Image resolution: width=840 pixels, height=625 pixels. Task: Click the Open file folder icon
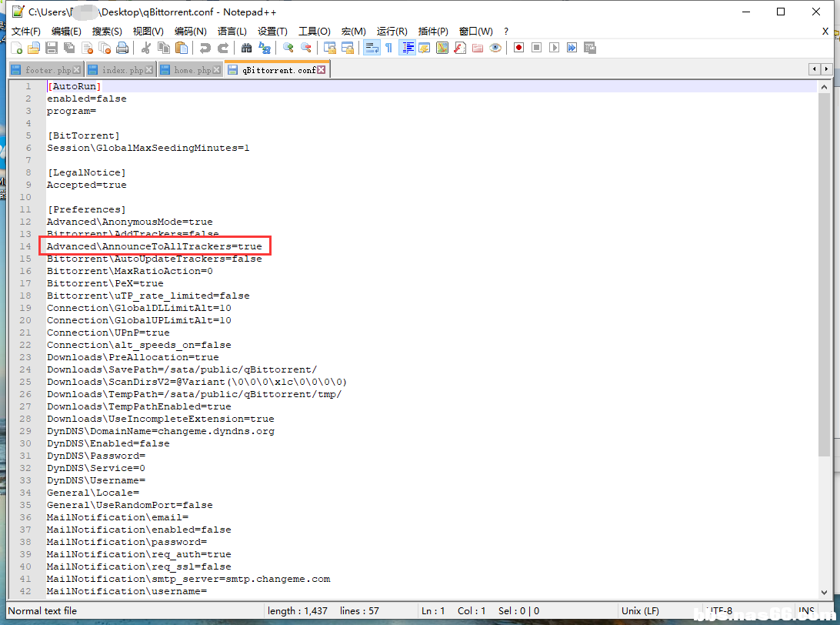34,48
